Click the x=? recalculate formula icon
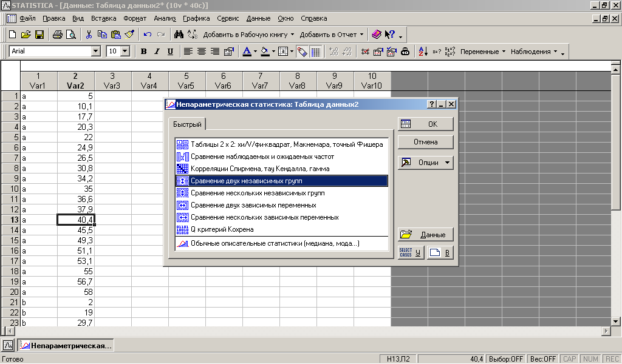The image size is (622, 364). (437, 51)
